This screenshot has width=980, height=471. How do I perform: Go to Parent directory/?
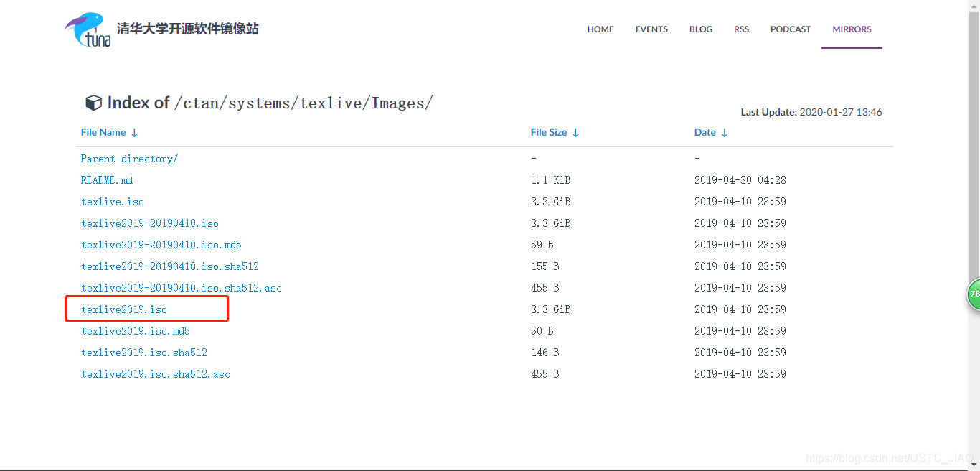129,159
